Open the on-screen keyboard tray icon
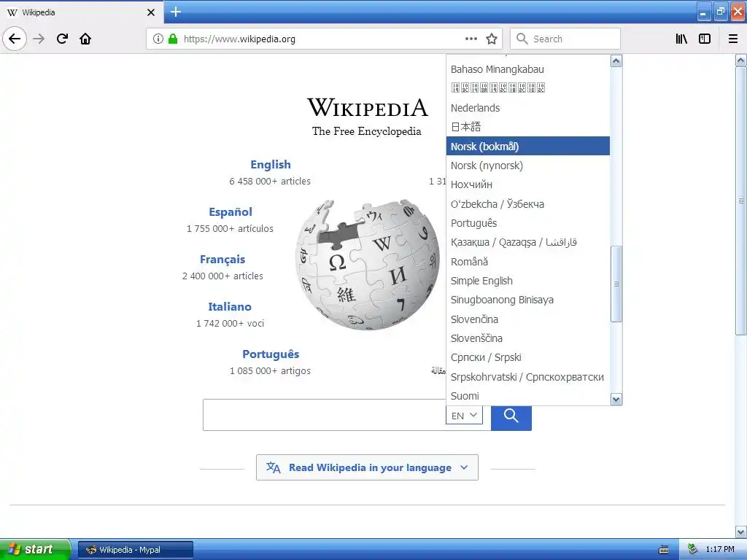 pyautogui.click(x=664, y=550)
